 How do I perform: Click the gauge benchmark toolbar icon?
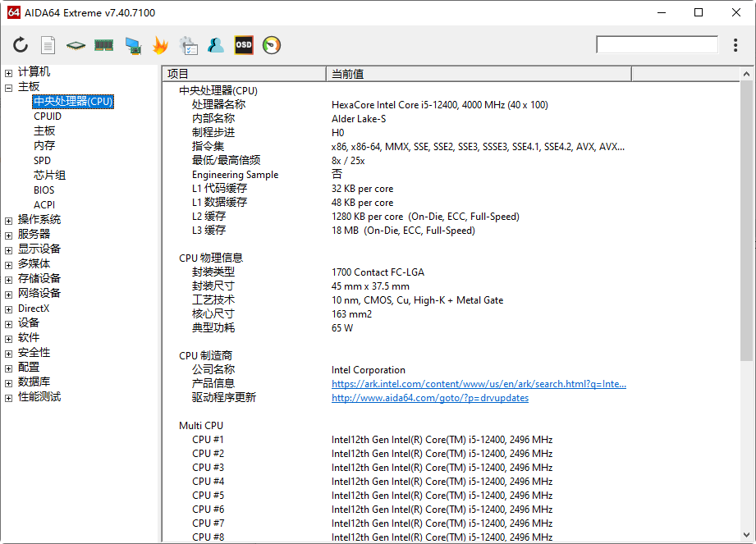(x=271, y=45)
